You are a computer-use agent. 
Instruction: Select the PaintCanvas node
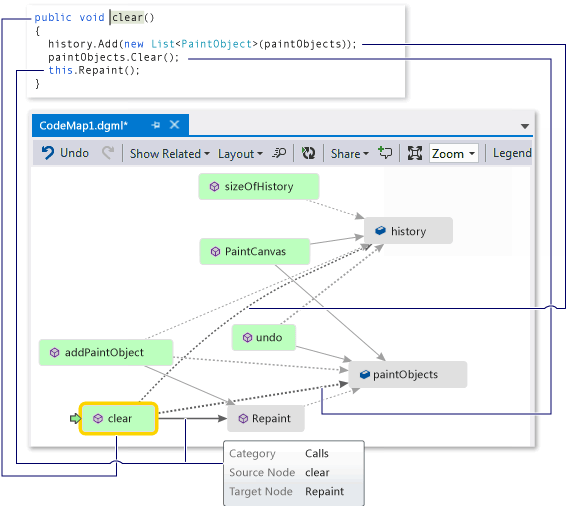point(255,251)
